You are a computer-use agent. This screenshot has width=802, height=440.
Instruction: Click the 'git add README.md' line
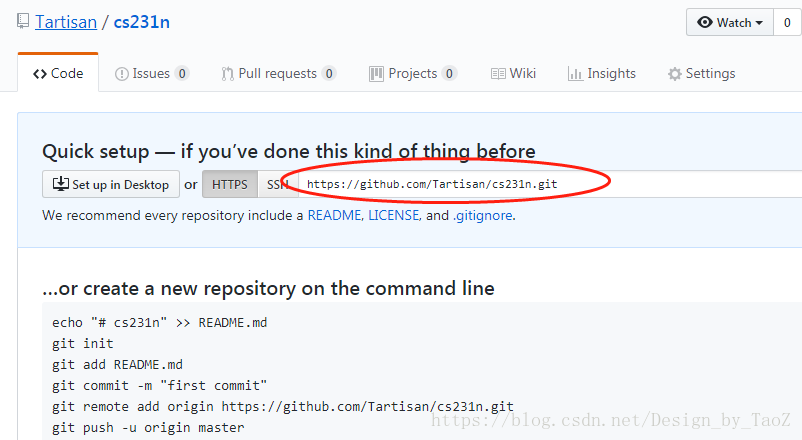point(117,365)
